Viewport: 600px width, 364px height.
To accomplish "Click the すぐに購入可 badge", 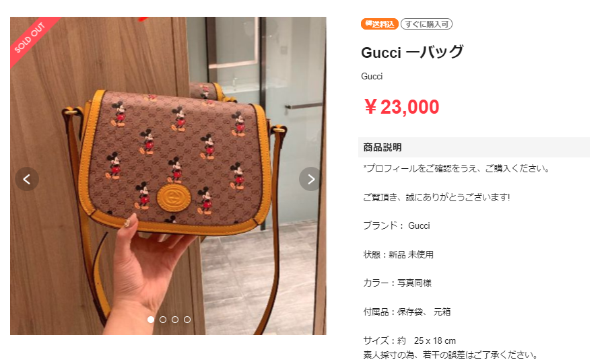I will (427, 24).
